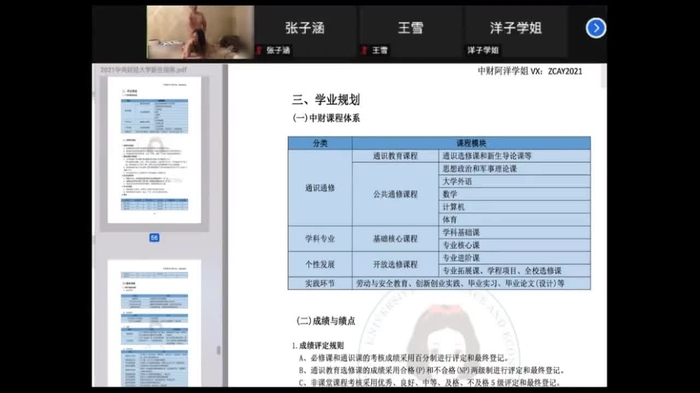Click the cell 公共通修课程
The width and height of the screenshot is (700, 393).
click(396, 194)
